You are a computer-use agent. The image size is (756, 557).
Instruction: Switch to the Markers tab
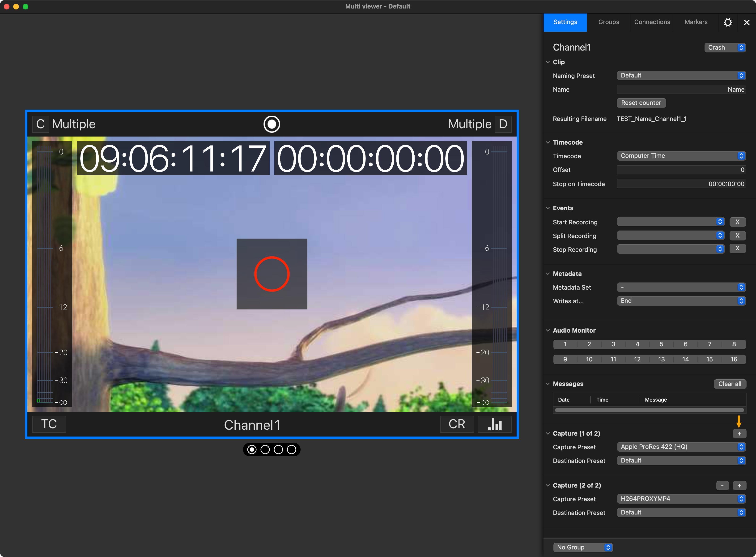click(696, 22)
